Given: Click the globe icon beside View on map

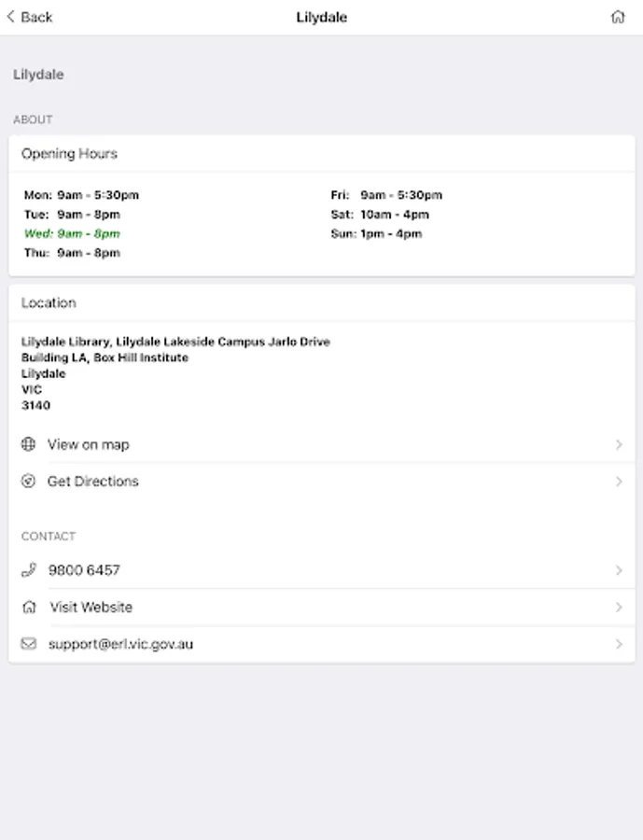Looking at the screenshot, I should (29, 444).
